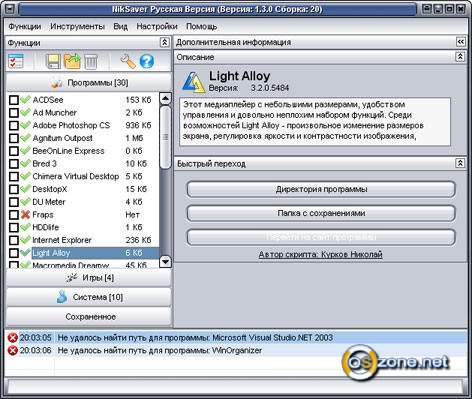Open the Функции menu
Viewport: 472px width, 399px height.
(x=25, y=26)
